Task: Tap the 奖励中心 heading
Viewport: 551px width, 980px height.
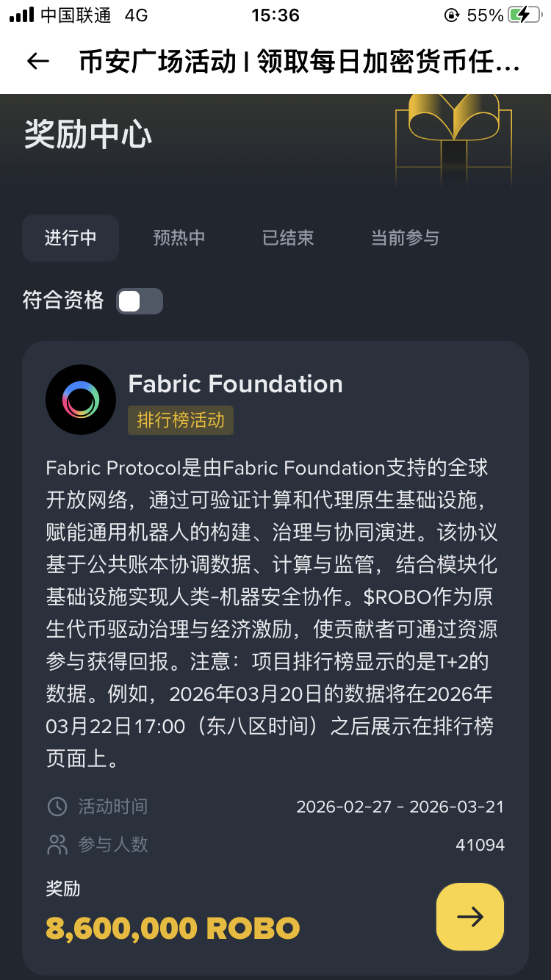Action: pos(88,135)
